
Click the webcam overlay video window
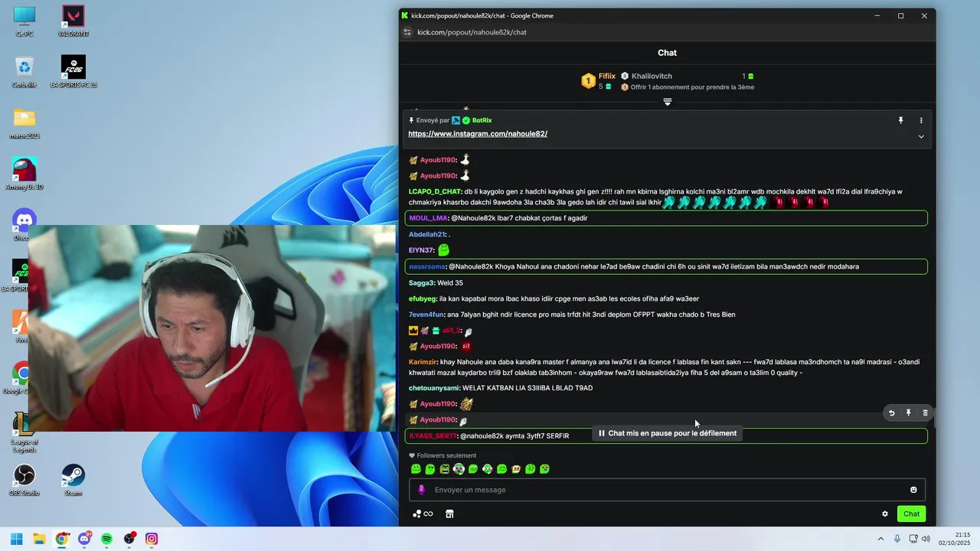click(x=212, y=328)
